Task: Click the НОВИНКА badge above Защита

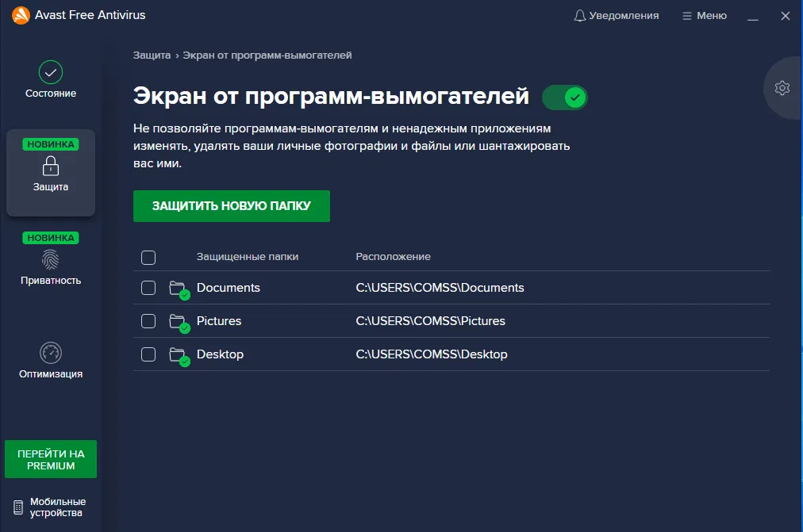Action: point(51,144)
